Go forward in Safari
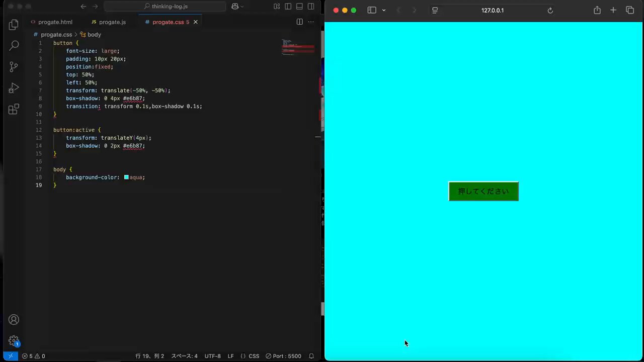The width and height of the screenshot is (644, 362). (x=415, y=11)
